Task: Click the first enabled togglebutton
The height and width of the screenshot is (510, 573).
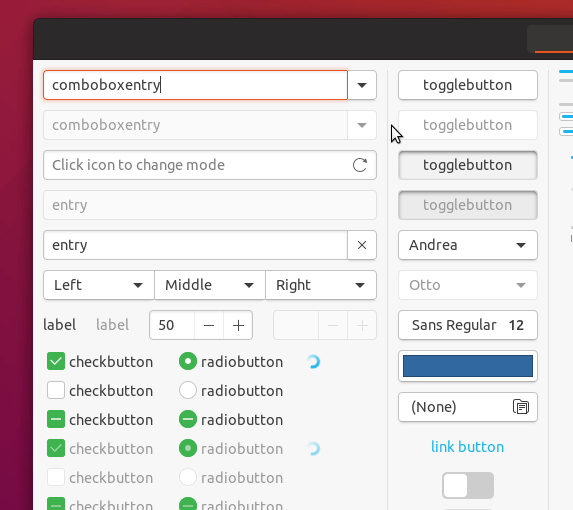Action: (x=468, y=85)
